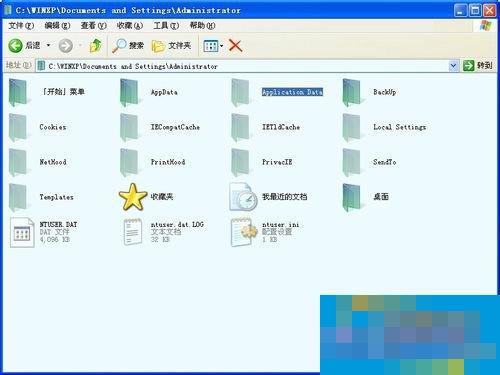Open the Back history dropdown arrow
500x375 pixels.
click(48, 45)
